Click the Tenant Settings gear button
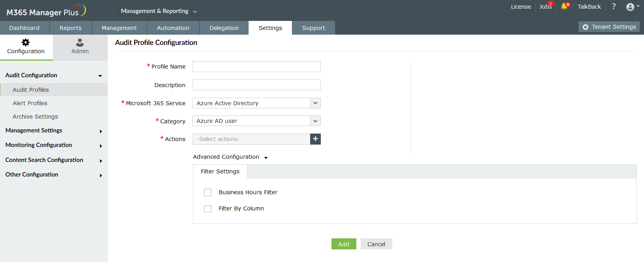Screen dimensions: 644x262 [609, 27]
